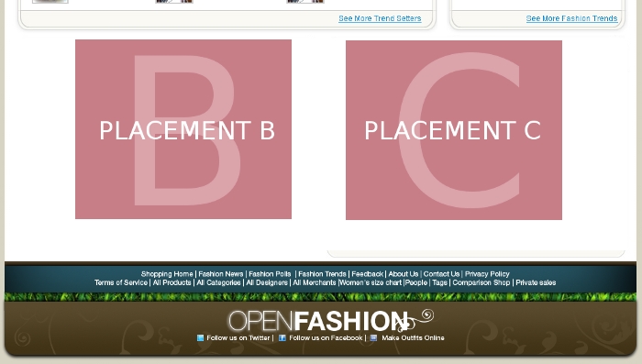This screenshot has width=642, height=364.
Task: Click the Placement B ad banner
Action: pyautogui.click(x=183, y=129)
